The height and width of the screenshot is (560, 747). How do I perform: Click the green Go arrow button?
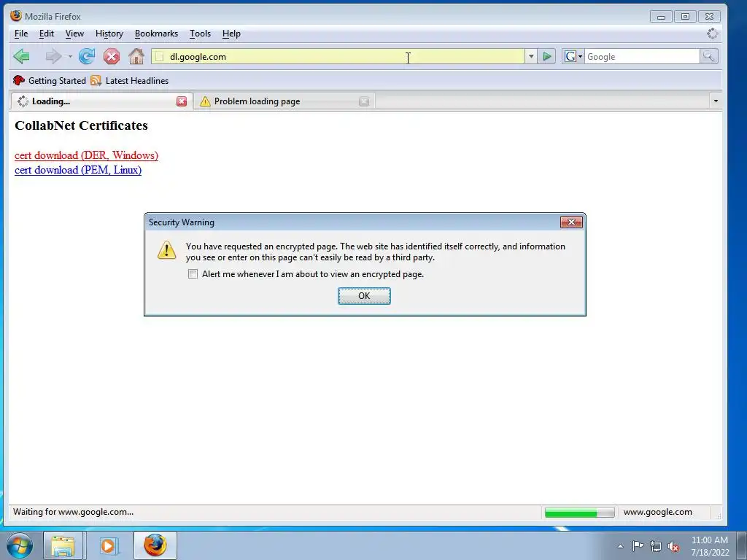click(547, 57)
